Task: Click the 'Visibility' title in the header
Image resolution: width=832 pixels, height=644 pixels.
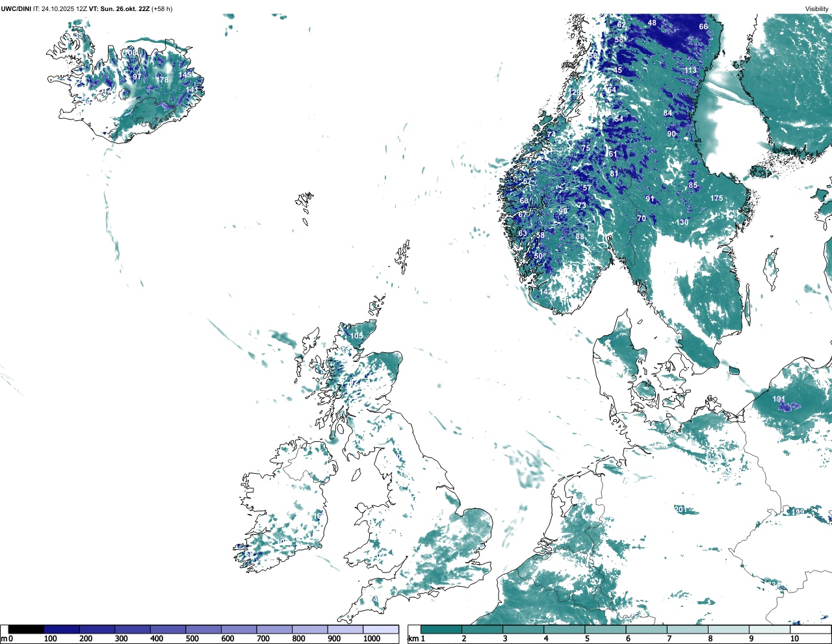Action: pyautogui.click(x=816, y=8)
